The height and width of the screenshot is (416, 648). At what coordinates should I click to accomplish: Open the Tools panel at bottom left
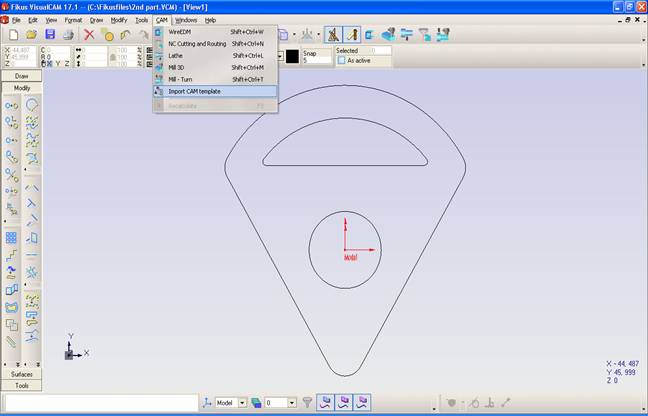pyautogui.click(x=21, y=385)
